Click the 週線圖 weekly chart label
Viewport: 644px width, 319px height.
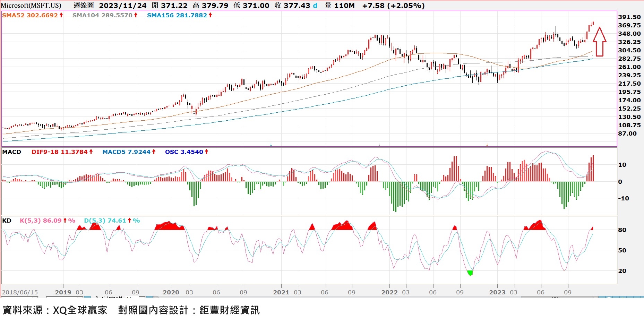(84, 6)
